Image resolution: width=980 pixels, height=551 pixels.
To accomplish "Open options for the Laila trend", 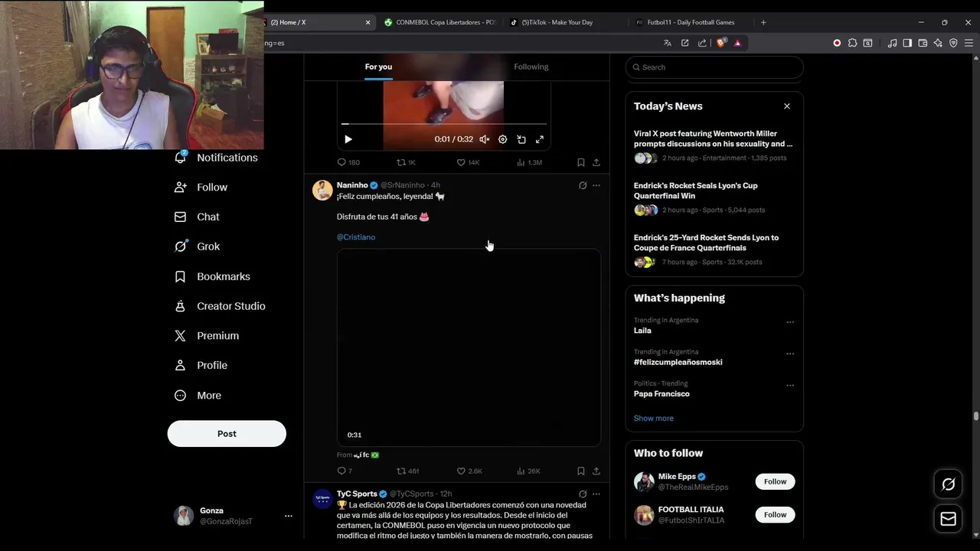I will (790, 322).
